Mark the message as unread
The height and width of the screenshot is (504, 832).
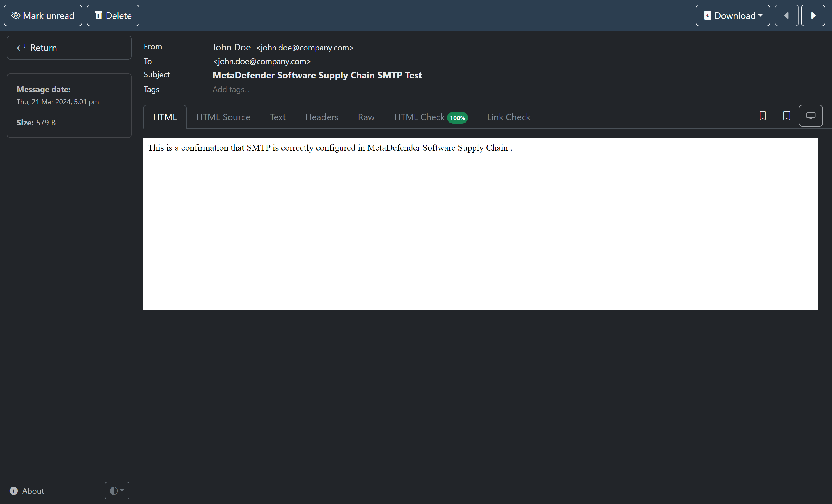click(x=43, y=15)
